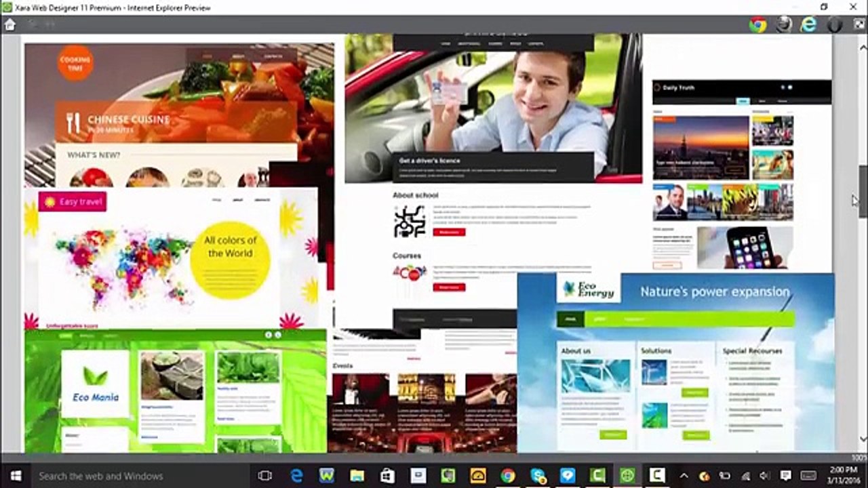The height and width of the screenshot is (488, 868).
Task: Open Skype from the taskbar
Action: click(538, 476)
